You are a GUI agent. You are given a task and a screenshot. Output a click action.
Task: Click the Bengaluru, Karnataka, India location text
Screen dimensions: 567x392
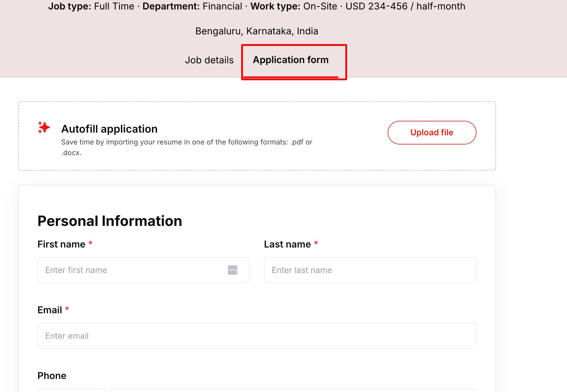pos(257,31)
